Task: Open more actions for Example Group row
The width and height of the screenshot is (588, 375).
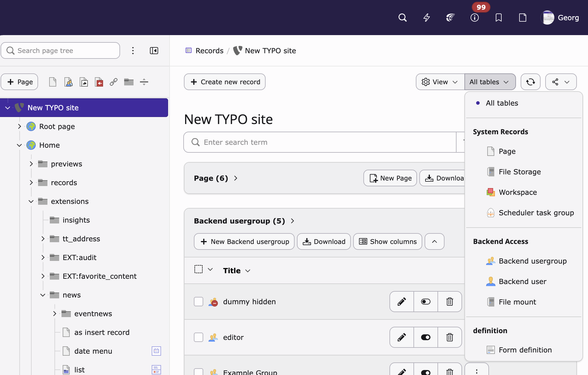Action: (477, 370)
